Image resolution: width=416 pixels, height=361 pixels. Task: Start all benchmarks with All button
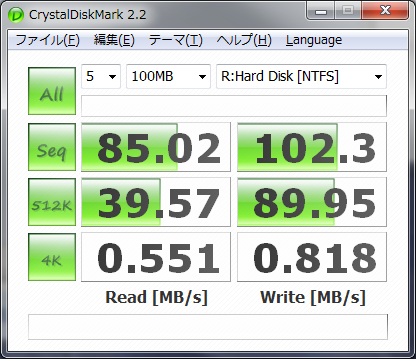coord(52,91)
